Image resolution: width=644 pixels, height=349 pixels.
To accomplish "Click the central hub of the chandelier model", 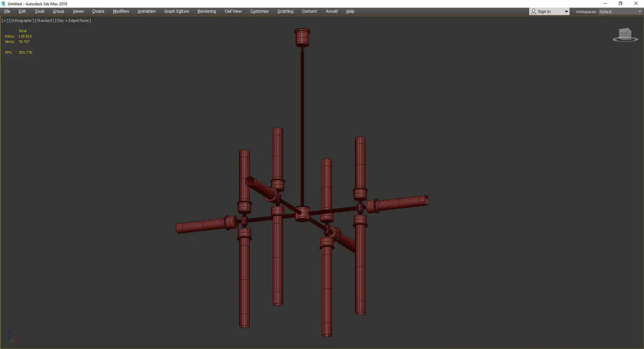I will tap(303, 214).
